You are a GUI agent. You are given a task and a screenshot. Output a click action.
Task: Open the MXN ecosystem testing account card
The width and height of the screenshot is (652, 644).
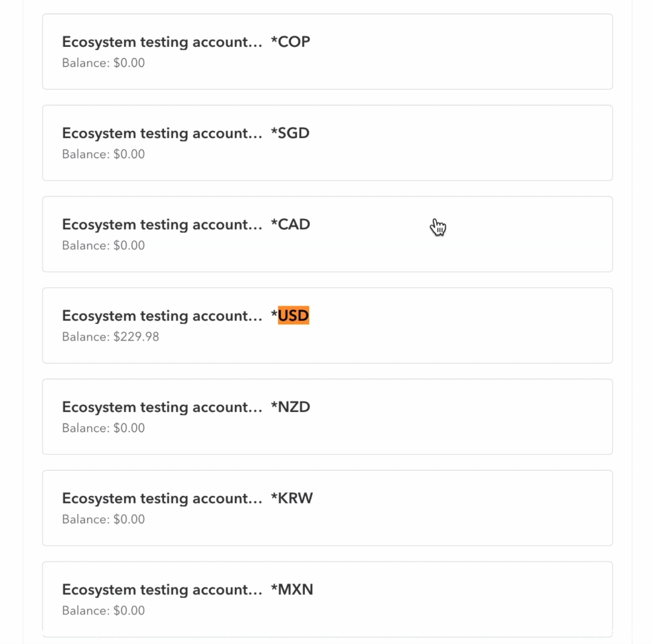pos(327,599)
